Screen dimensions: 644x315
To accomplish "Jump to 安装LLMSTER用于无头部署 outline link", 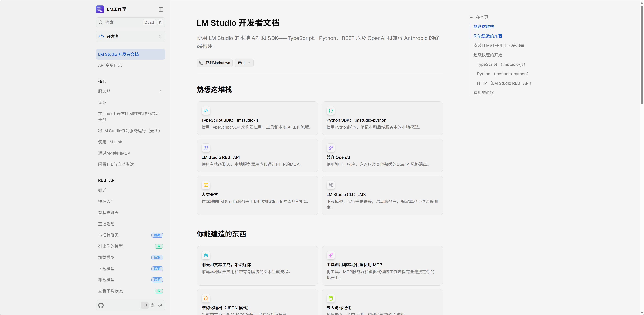I will tap(499, 45).
